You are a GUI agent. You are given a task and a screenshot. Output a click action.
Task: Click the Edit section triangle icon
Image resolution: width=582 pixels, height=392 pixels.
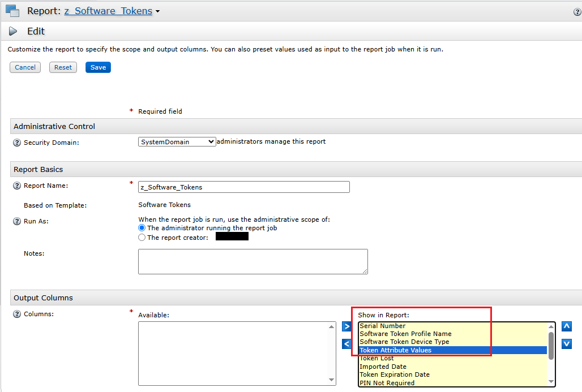tap(13, 31)
